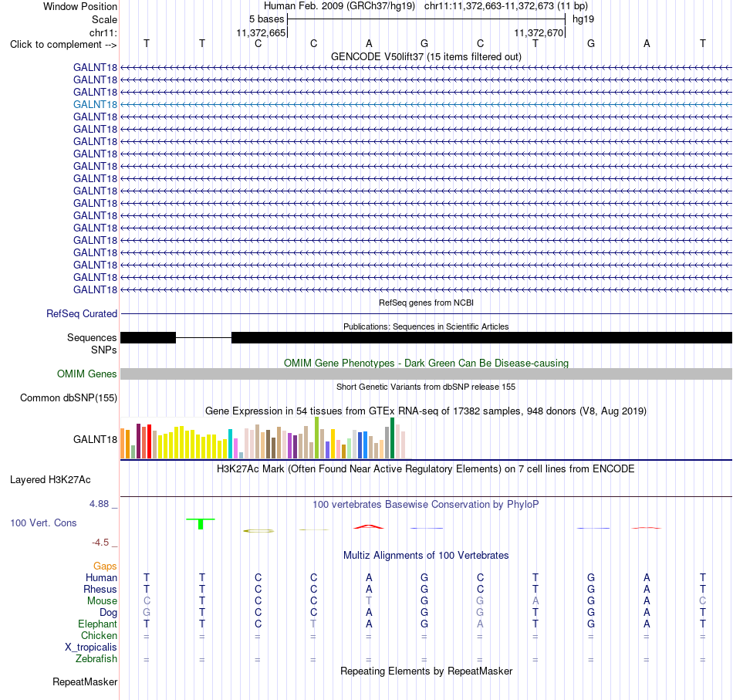This screenshot has width=733, height=700.
Task: Click the 4.88 PhyloP upper scale value
Action: click(99, 504)
